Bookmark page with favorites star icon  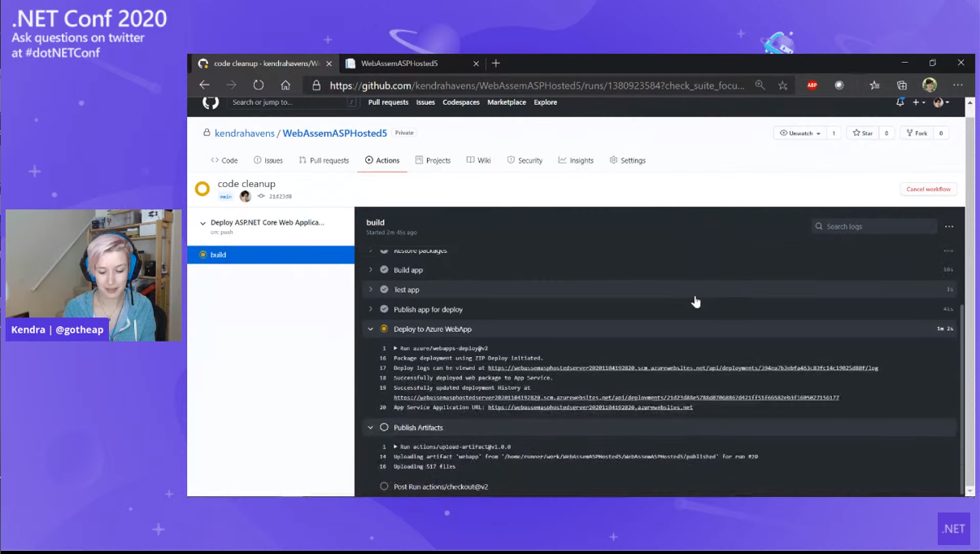[782, 85]
